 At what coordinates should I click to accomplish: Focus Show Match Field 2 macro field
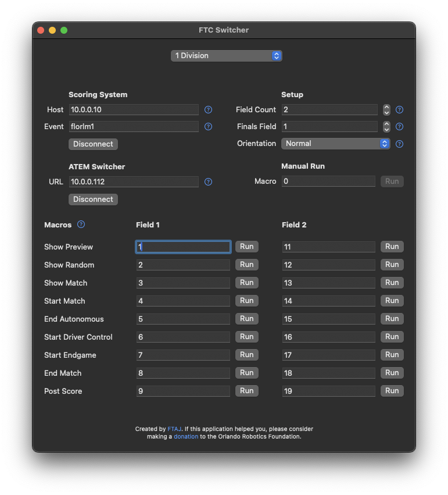coord(328,283)
